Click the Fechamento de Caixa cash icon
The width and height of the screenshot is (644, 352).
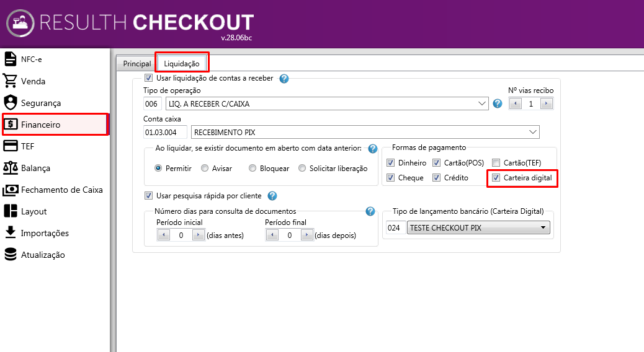[x=11, y=190]
